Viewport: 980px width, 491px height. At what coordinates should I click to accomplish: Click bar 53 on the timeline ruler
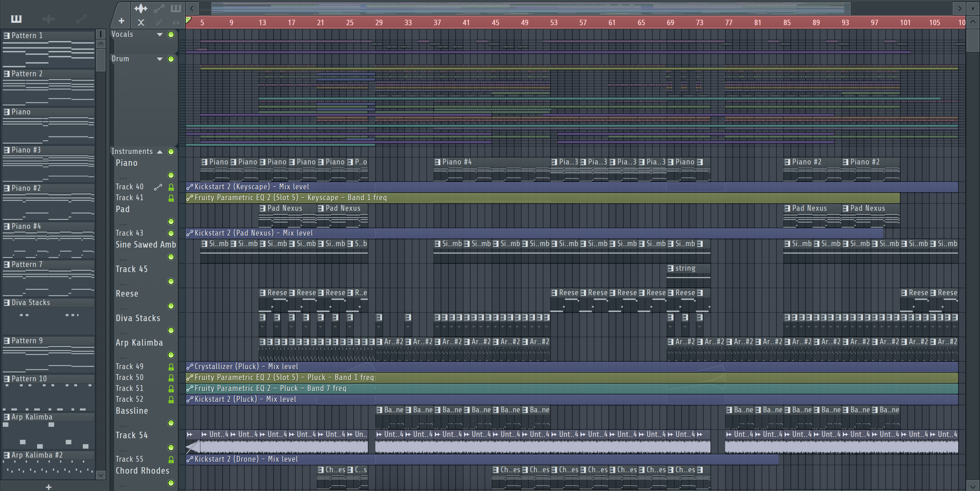click(x=554, y=22)
